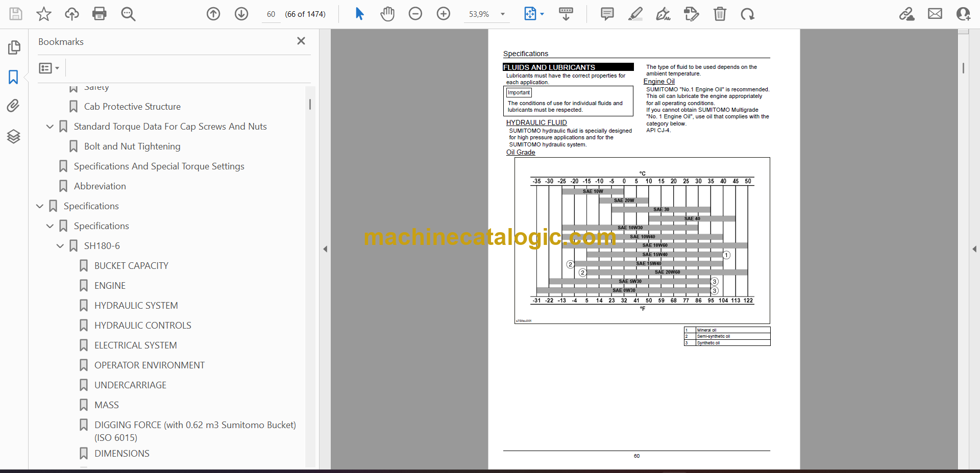Collapse the left navigation pane arrow

pos(325,249)
